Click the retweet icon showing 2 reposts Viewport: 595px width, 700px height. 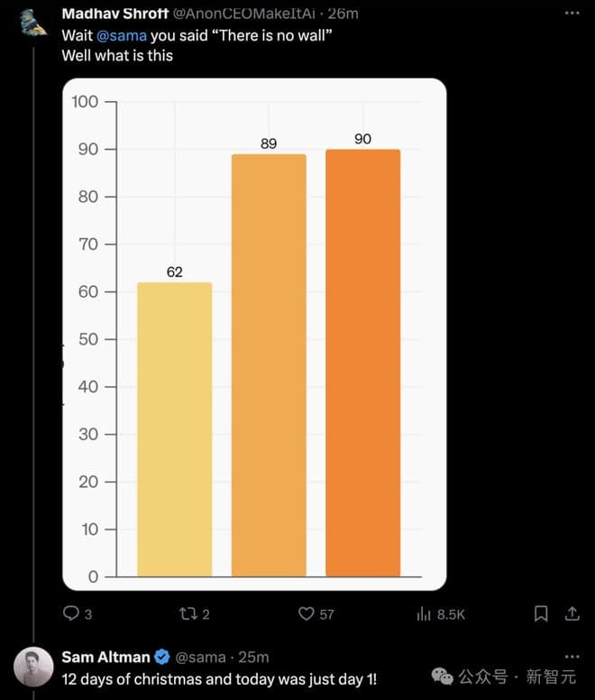coord(188,613)
